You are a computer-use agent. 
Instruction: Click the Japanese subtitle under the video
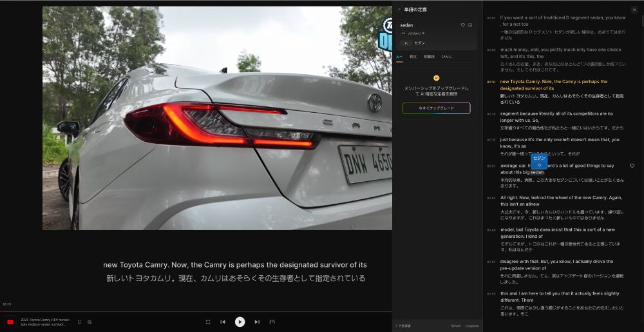coord(236,278)
